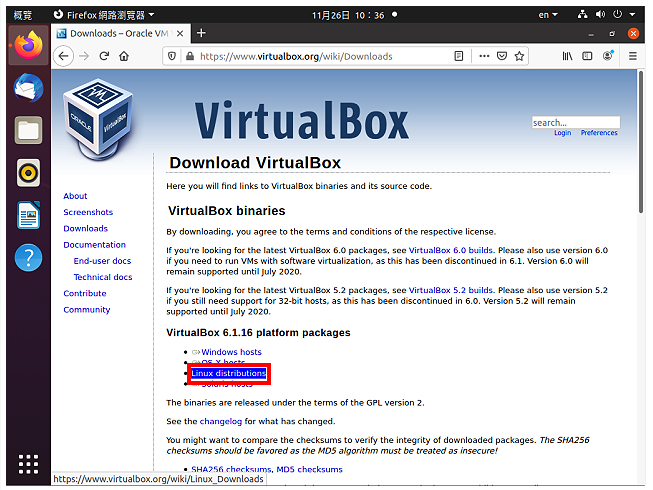
Task: Open the Windows hosts download link
Action: (x=232, y=352)
